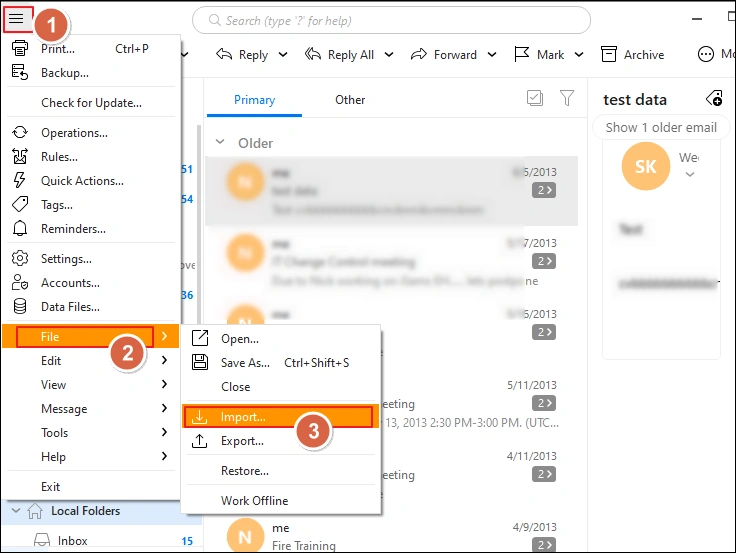This screenshot has width=736, height=553.
Task: Click the Mark flag icon
Action: [x=521, y=54]
